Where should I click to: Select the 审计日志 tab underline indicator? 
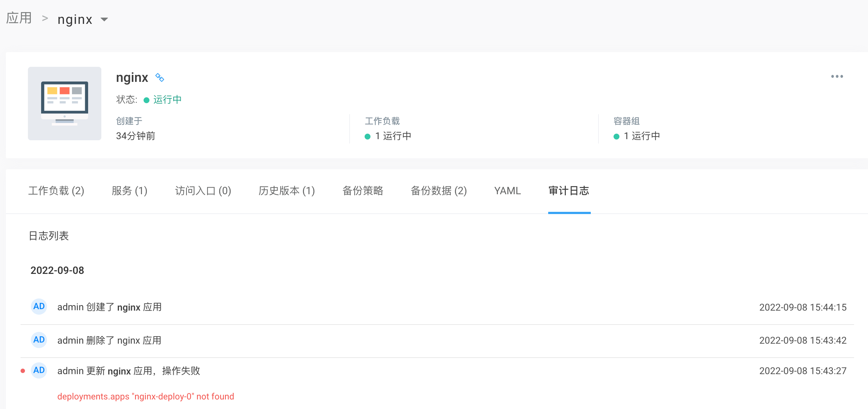pyautogui.click(x=569, y=212)
